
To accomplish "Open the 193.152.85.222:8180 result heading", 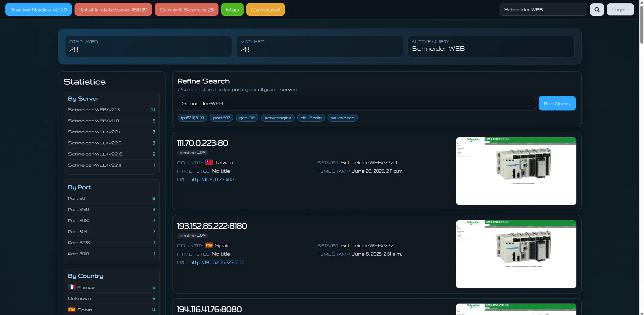I will [x=212, y=226].
